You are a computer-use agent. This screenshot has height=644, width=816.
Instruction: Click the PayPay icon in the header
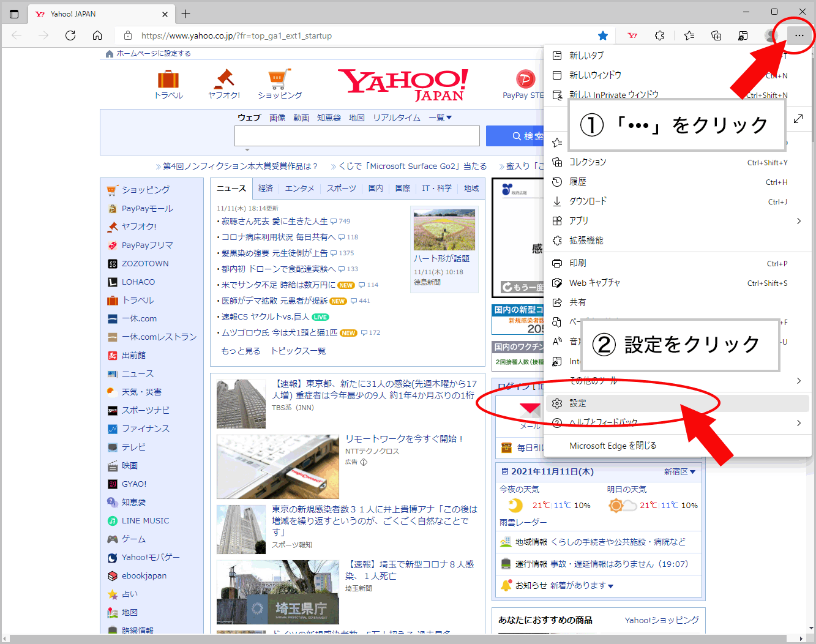coord(525,79)
